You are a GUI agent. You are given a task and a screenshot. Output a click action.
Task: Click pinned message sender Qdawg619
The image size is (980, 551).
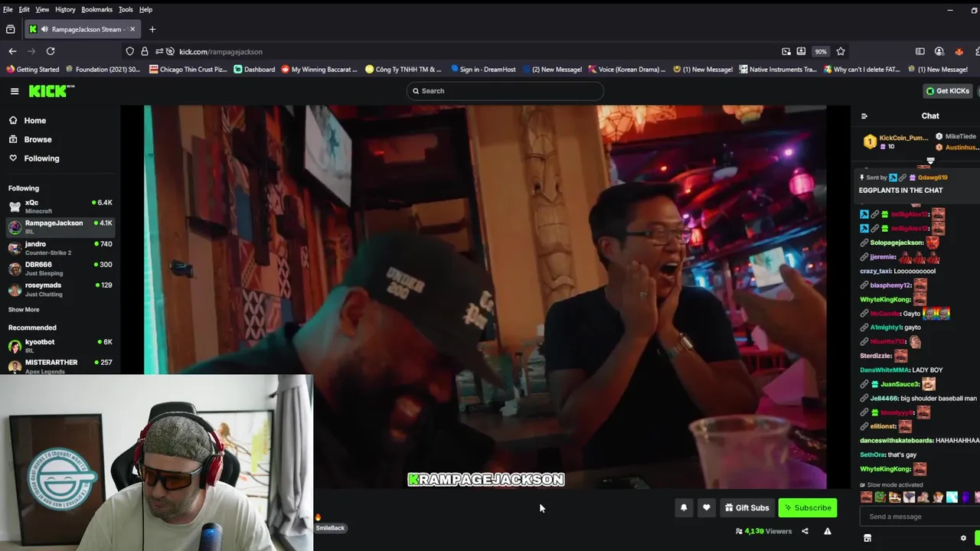(x=933, y=178)
